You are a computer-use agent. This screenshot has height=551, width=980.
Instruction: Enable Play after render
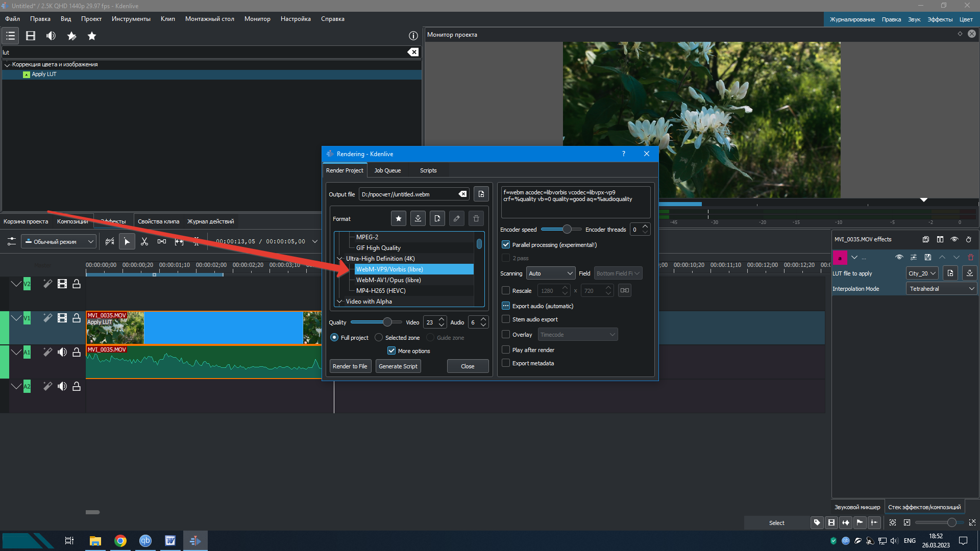point(506,350)
